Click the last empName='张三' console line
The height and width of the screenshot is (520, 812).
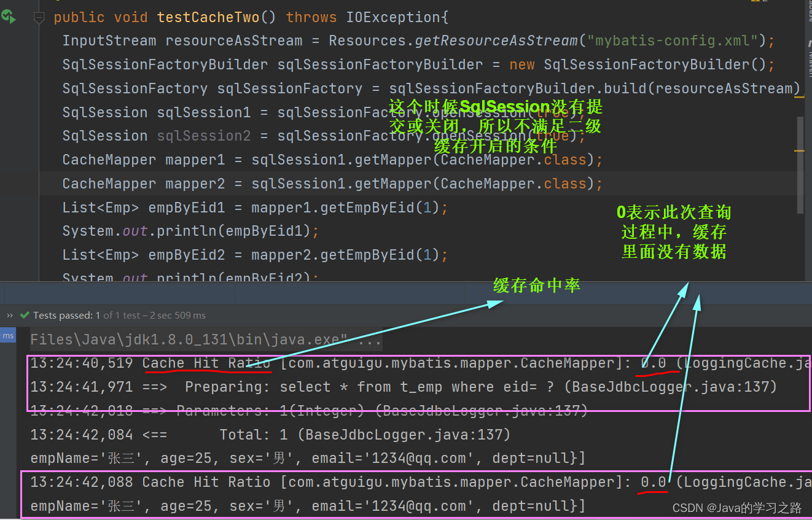(x=308, y=506)
